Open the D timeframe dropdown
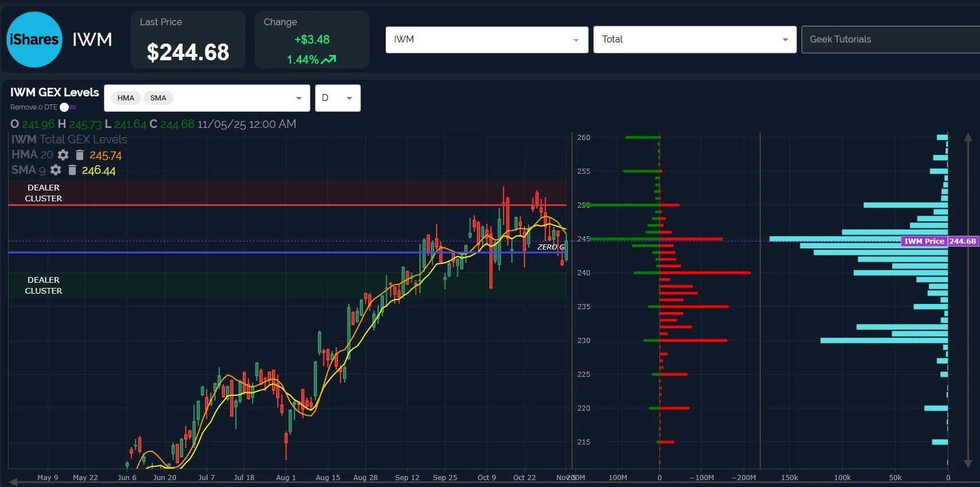The image size is (980, 487). click(x=337, y=98)
